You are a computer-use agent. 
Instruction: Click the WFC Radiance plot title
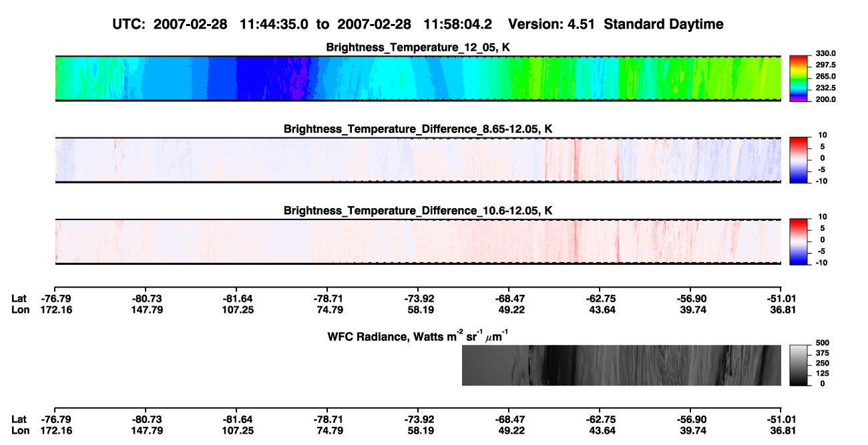tap(418, 336)
